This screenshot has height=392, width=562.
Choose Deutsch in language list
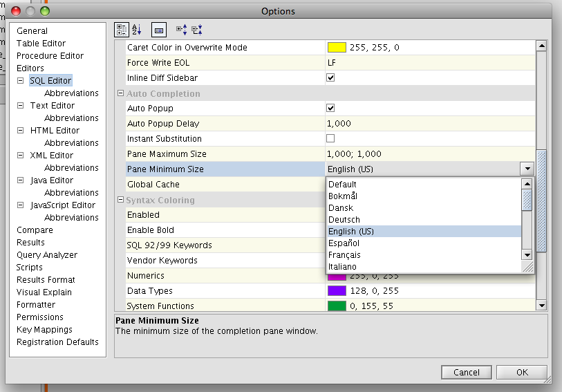pyautogui.click(x=424, y=220)
